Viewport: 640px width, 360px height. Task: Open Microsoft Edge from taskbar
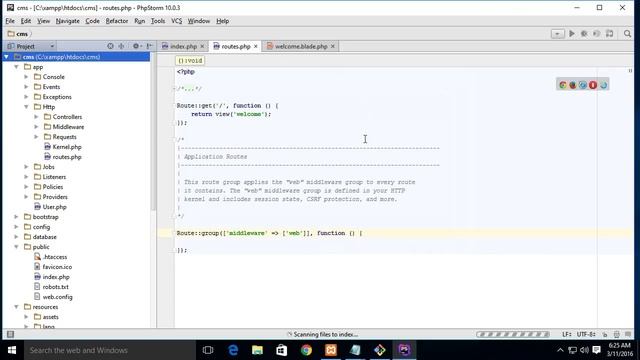(233, 350)
